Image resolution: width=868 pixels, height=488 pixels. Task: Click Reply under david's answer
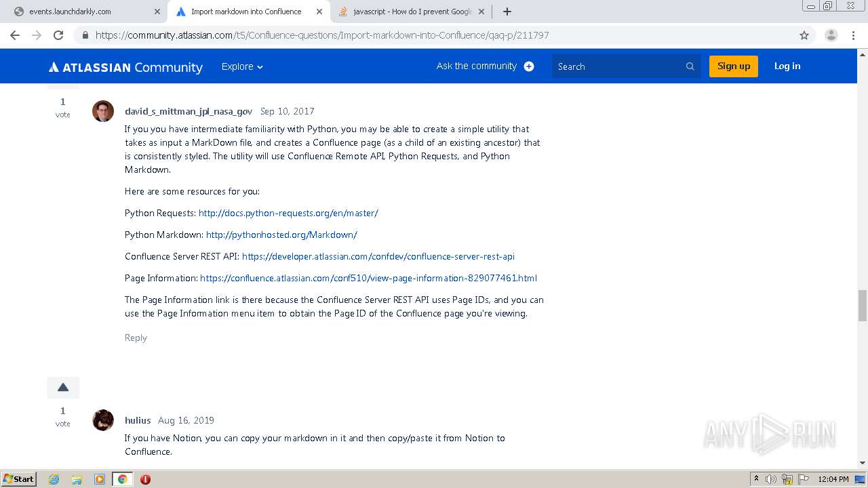[x=136, y=338]
